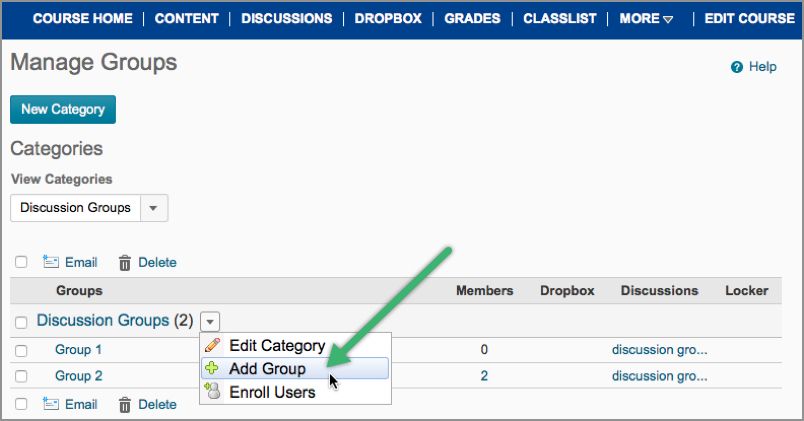Open the discussion link in the Group 1 row
Image resolution: width=804 pixels, height=421 pixels.
(659, 350)
